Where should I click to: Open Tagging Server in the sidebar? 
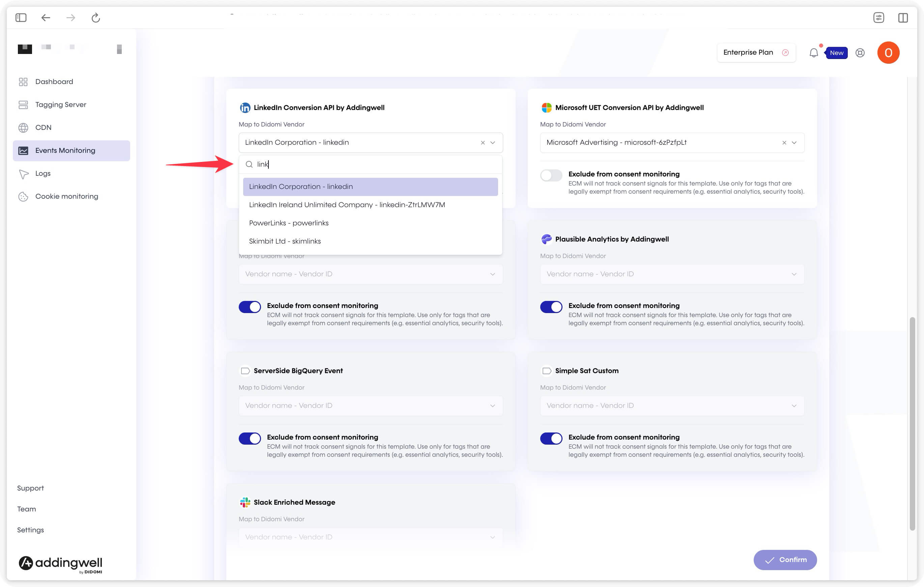point(71,105)
